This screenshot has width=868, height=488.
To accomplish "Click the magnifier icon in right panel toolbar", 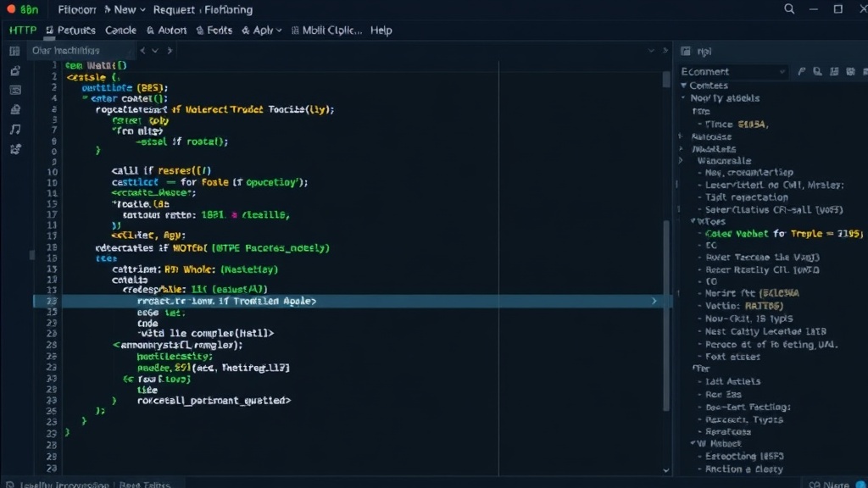I will click(x=818, y=71).
